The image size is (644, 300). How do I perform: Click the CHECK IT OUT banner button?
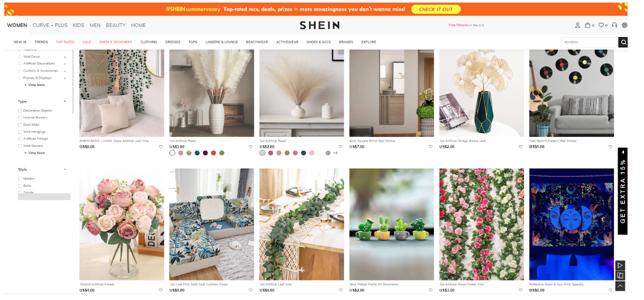436,10
